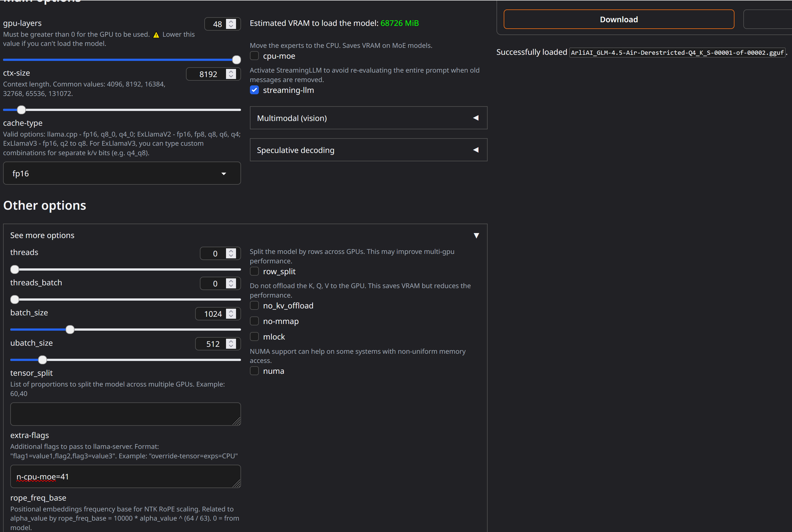Enable the no-mmap checkbox
Screen dimensions: 792x532
254,321
